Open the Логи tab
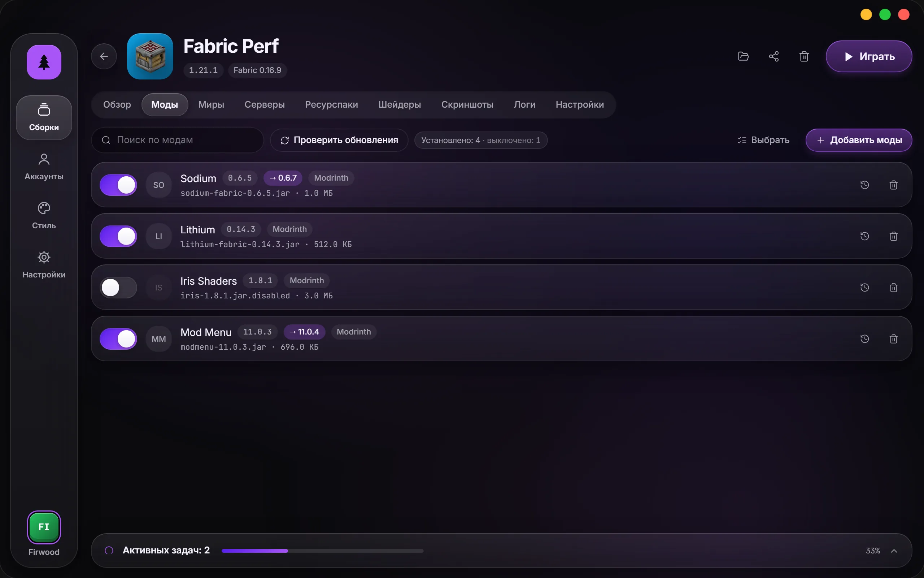Screen dimensions: 924x578 pos(524,104)
